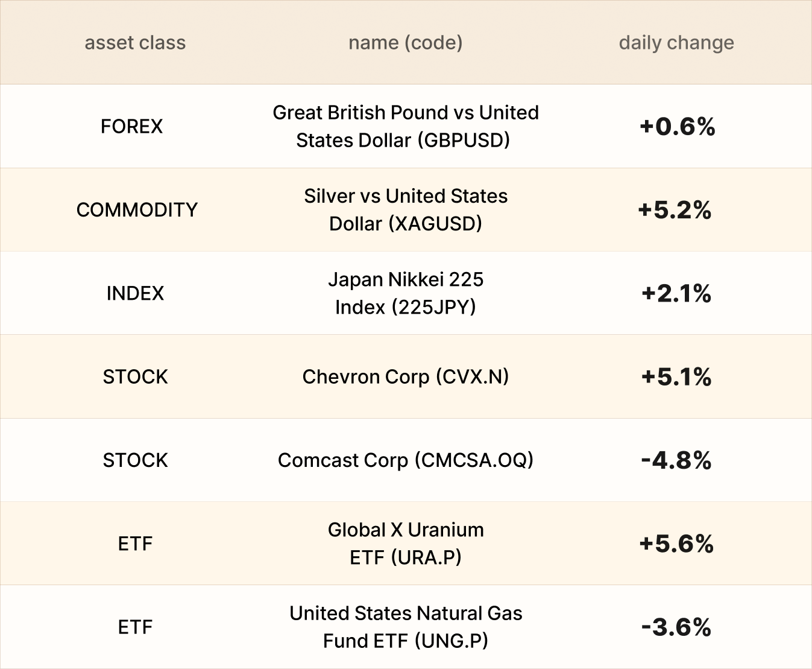Open Japan Nikkei 225 Index (225JPY)
The width and height of the screenshot is (812, 669).
(405, 293)
